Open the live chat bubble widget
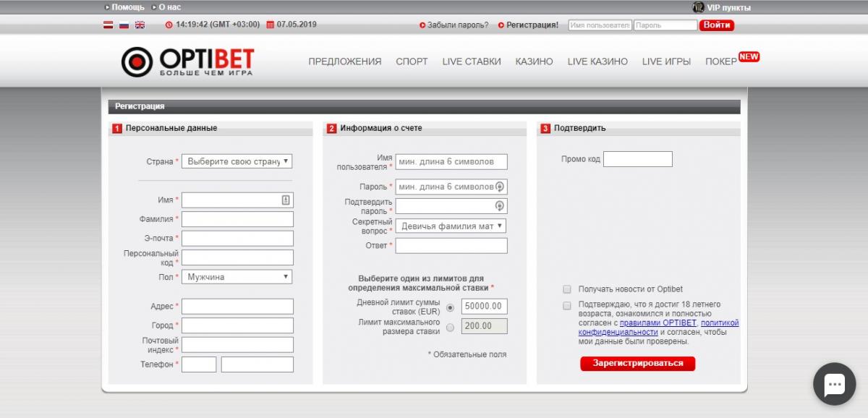 coord(834,384)
